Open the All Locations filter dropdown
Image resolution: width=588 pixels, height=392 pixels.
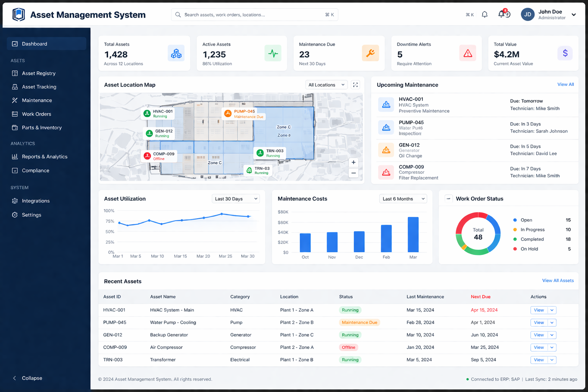click(326, 85)
